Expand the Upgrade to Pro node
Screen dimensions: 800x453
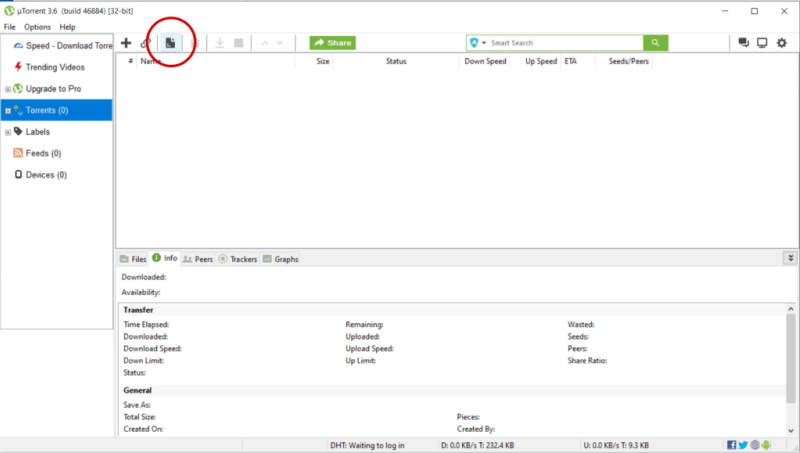tap(8, 89)
